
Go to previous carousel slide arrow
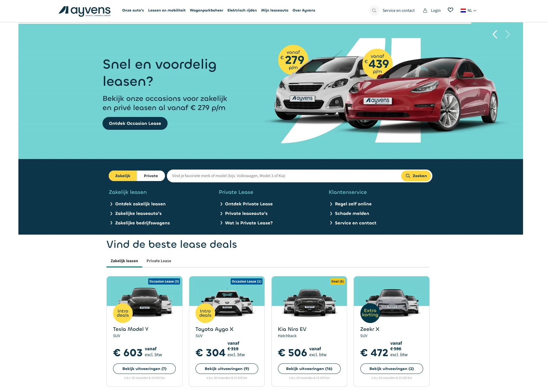[x=495, y=35]
